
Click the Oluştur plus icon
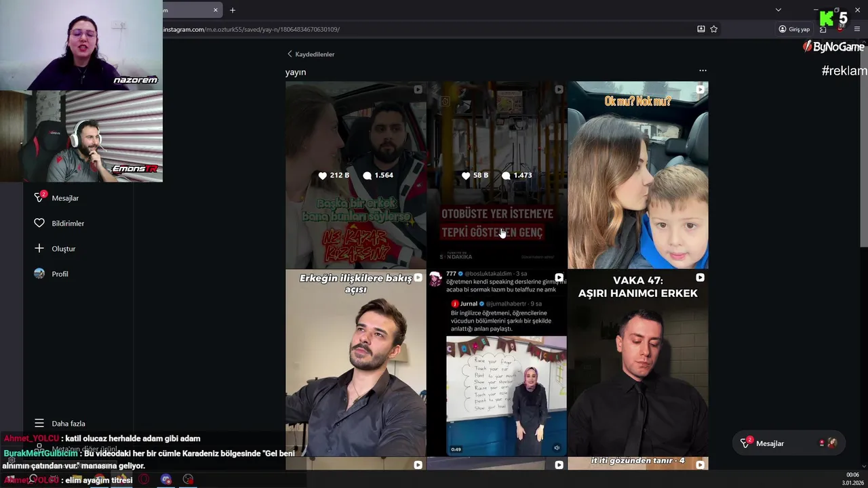39,248
